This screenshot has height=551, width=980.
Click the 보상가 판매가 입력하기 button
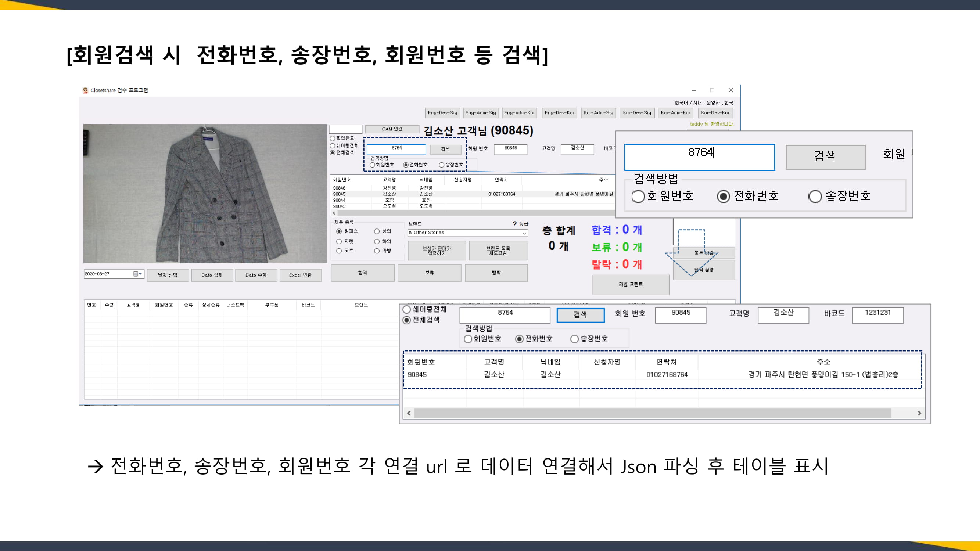point(437,251)
